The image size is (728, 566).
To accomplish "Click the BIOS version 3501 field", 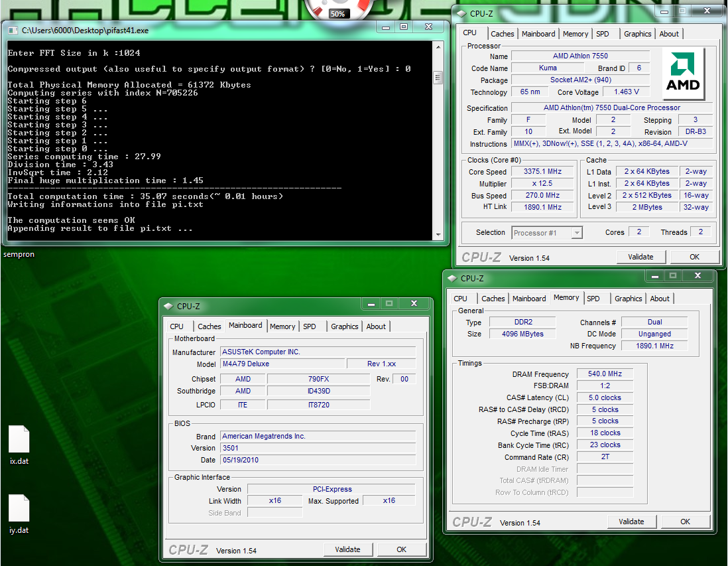I will pos(318,448).
